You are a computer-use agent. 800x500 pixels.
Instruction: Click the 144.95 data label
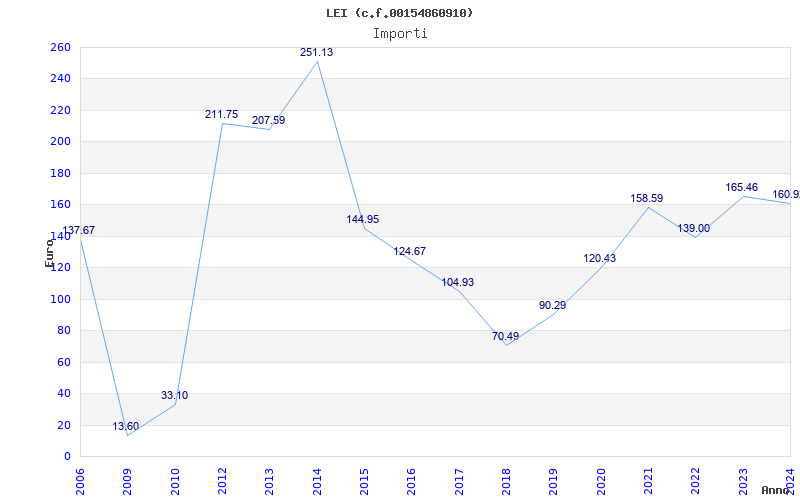click(363, 219)
